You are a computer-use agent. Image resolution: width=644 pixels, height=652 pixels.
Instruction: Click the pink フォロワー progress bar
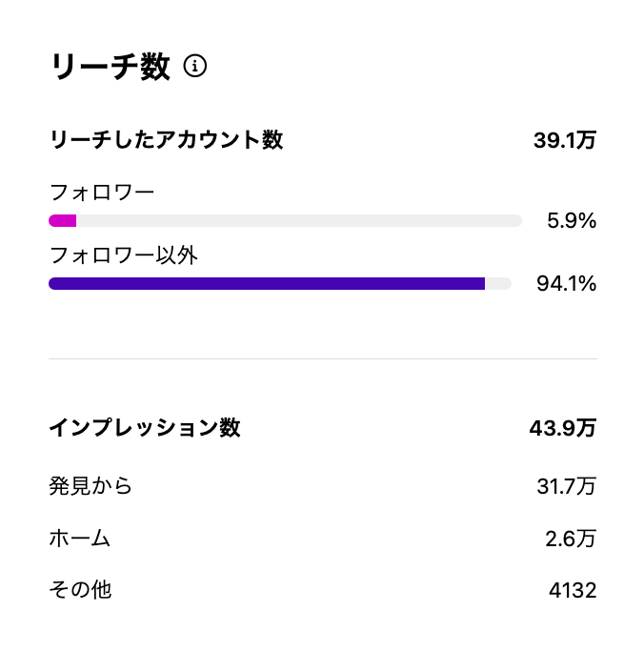(x=63, y=221)
